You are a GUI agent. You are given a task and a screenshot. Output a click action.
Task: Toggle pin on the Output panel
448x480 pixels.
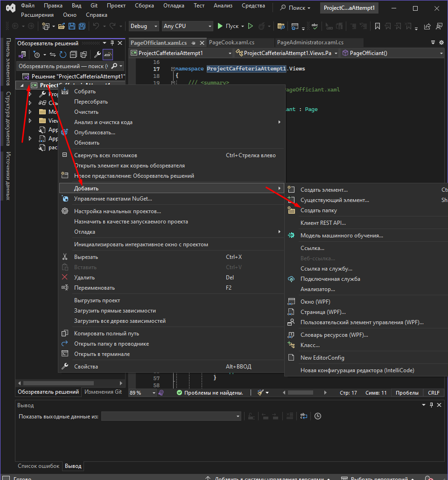point(431,405)
